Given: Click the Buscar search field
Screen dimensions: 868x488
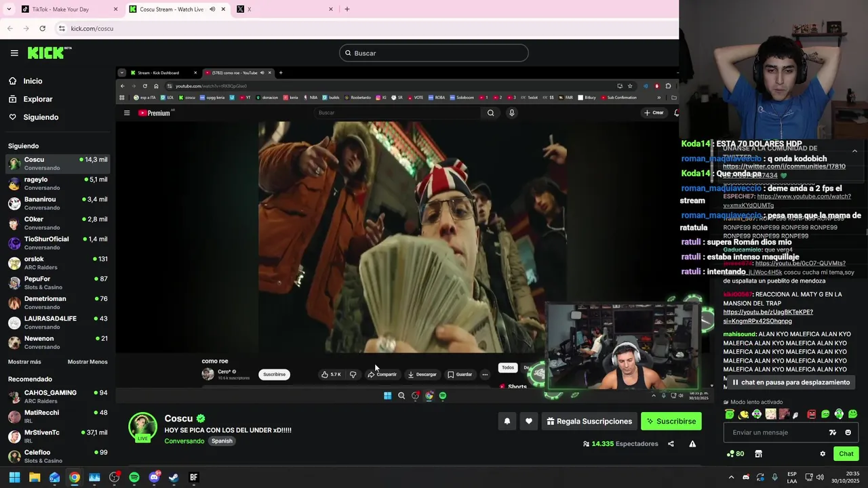Looking at the screenshot, I should pyautogui.click(x=434, y=53).
